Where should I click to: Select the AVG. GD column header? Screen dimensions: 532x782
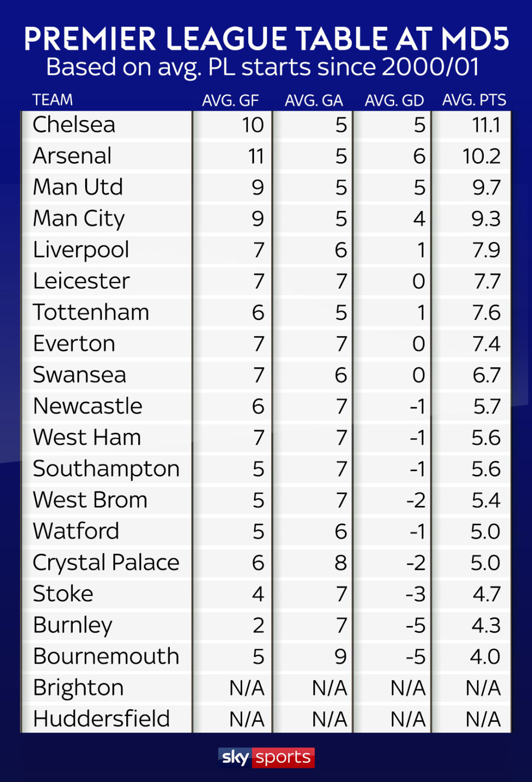(394, 100)
